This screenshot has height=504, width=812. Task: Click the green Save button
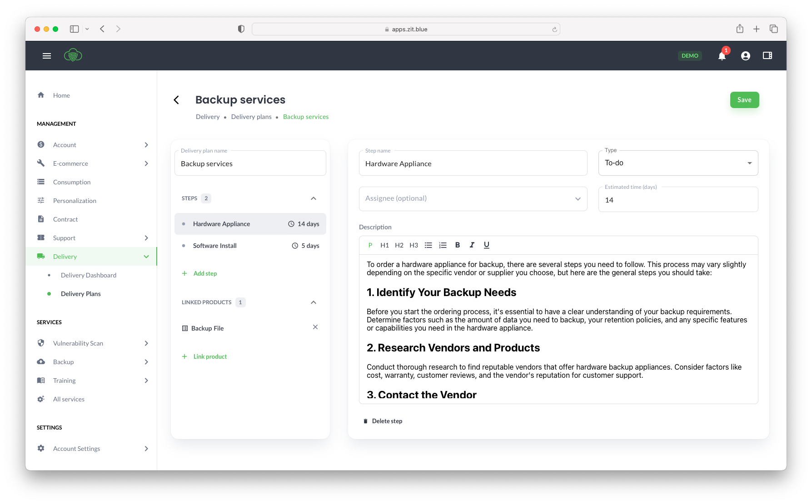(x=744, y=100)
